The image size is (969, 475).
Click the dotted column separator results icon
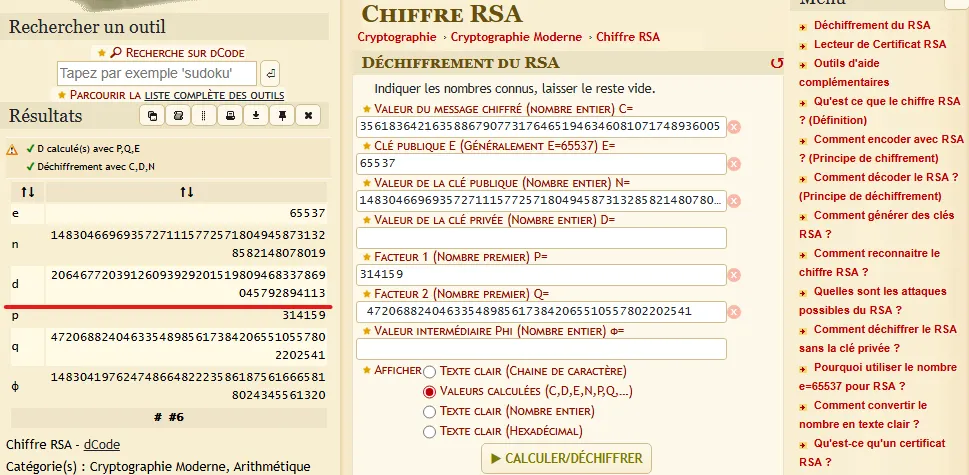click(x=204, y=116)
